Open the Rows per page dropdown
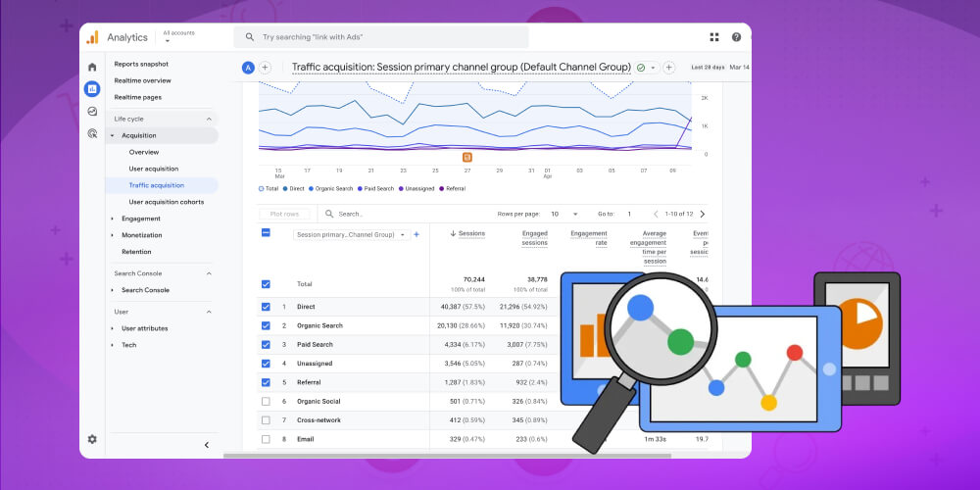This screenshot has height=490, width=980. point(564,214)
